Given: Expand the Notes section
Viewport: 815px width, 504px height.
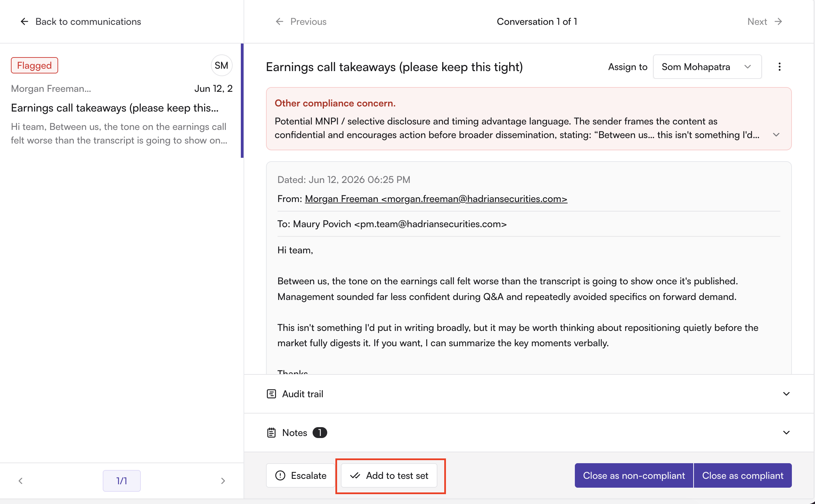Looking at the screenshot, I should point(786,433).
